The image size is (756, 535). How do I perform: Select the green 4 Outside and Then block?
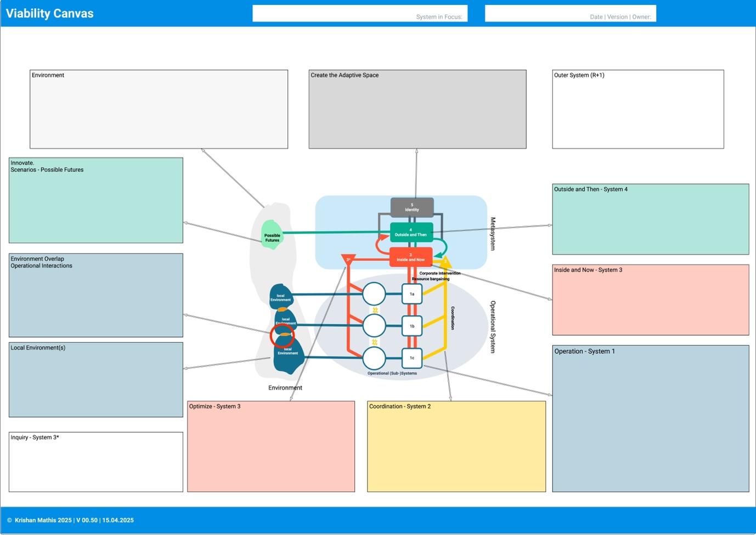[411, 232]
